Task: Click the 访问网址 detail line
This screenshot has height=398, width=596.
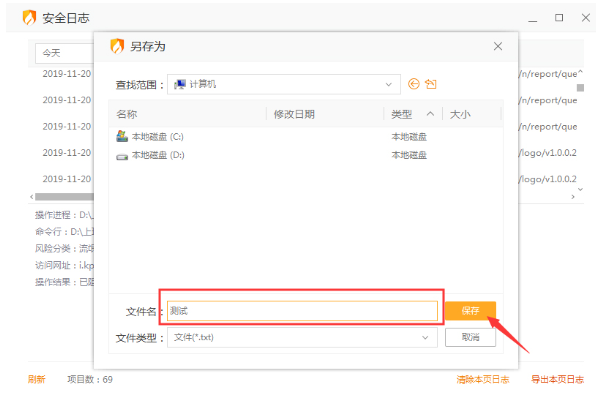Action: 64,265
